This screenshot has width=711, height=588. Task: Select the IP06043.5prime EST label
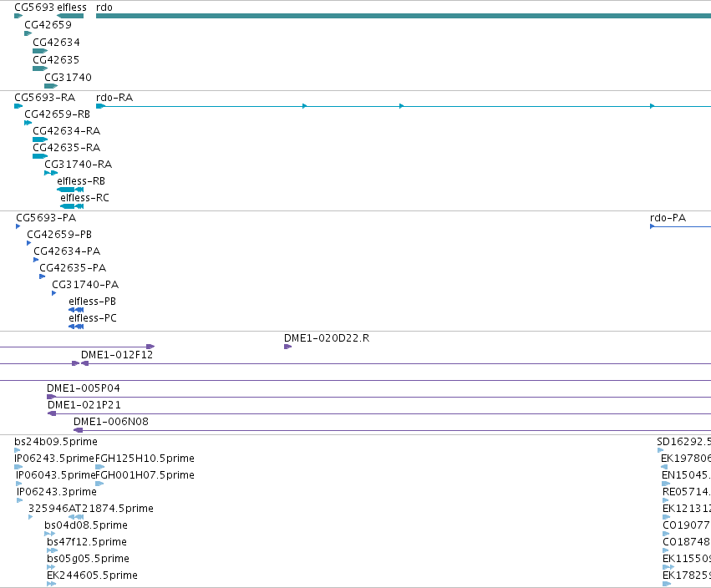55,475
